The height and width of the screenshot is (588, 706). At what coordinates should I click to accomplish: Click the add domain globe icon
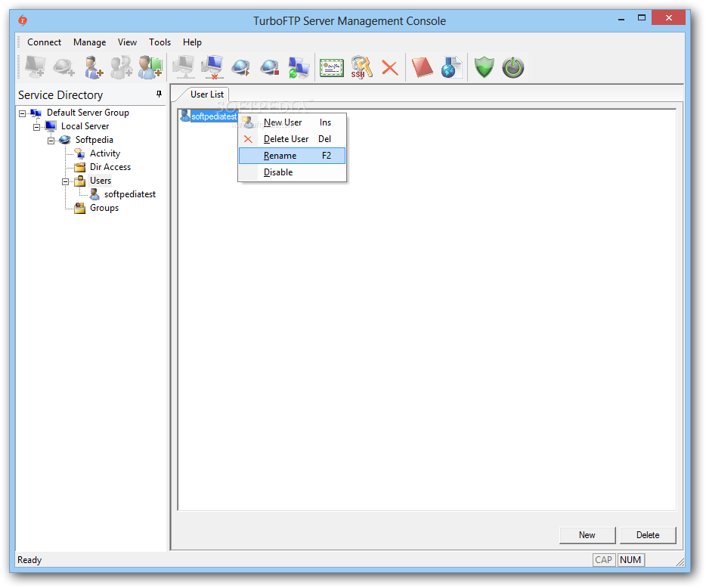click(63, 67)
